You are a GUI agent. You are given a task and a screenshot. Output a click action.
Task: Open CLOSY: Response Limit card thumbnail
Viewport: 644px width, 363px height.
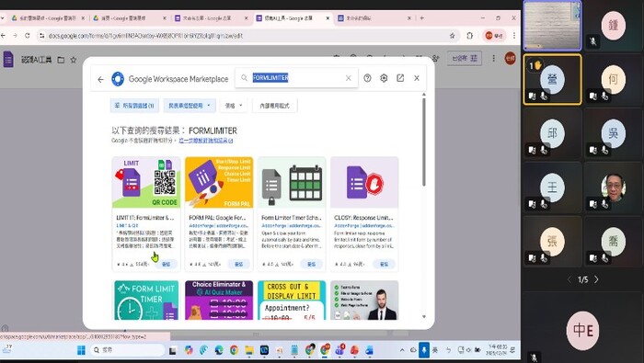click(364, 183)
